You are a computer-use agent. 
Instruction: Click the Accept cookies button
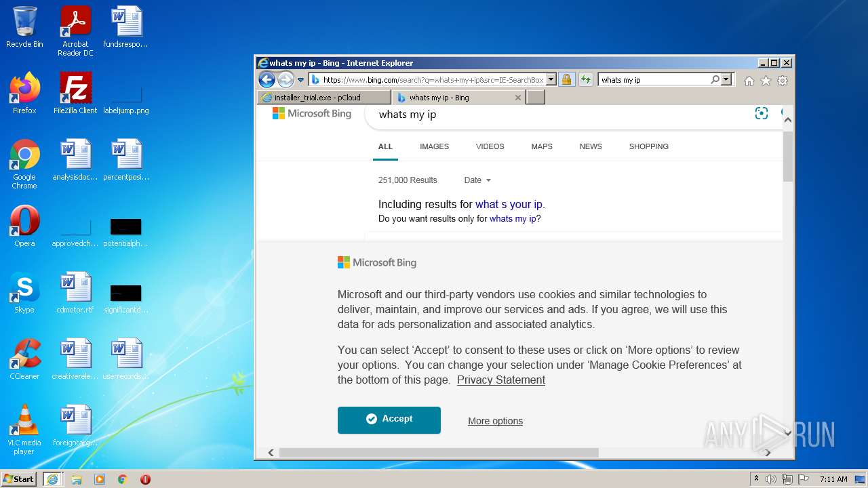coord(389,420)
